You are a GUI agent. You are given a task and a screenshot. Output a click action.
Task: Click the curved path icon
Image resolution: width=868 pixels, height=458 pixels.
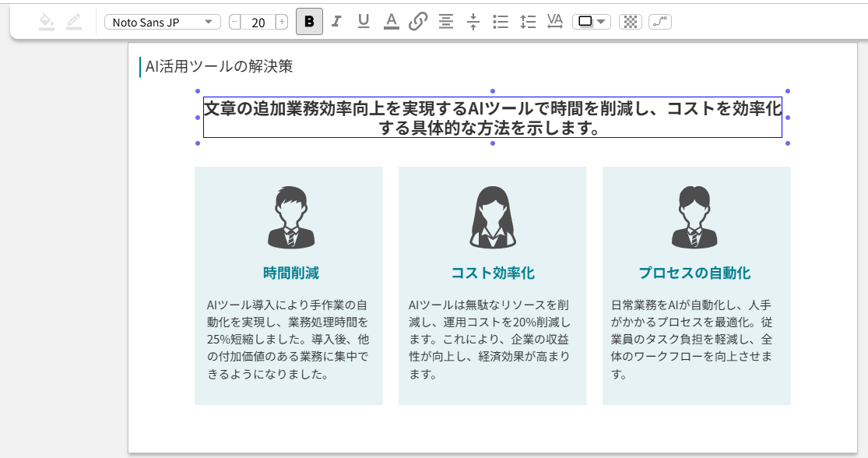click(x=660, y=22)
